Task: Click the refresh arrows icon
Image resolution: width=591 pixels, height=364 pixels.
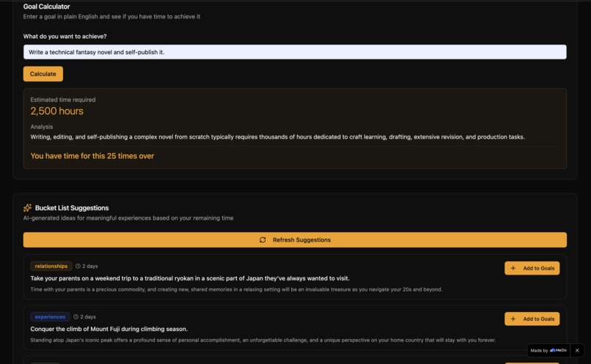Action: [263, 239]
